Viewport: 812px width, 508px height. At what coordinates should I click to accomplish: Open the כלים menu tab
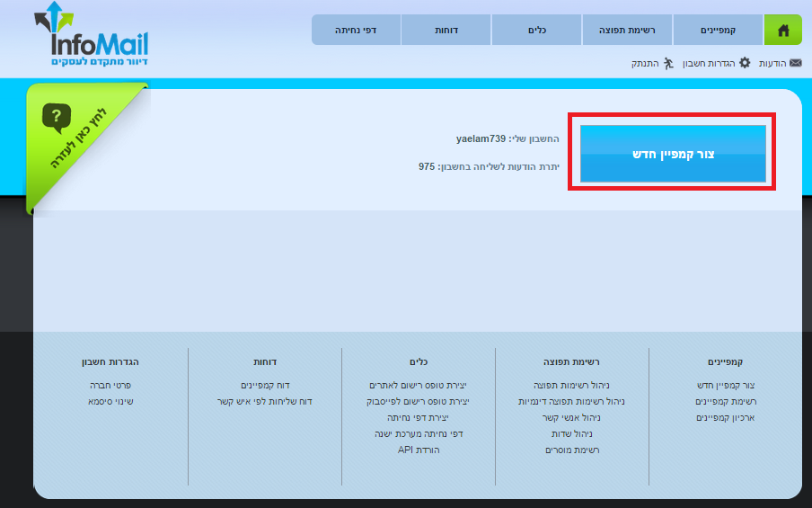536,30
